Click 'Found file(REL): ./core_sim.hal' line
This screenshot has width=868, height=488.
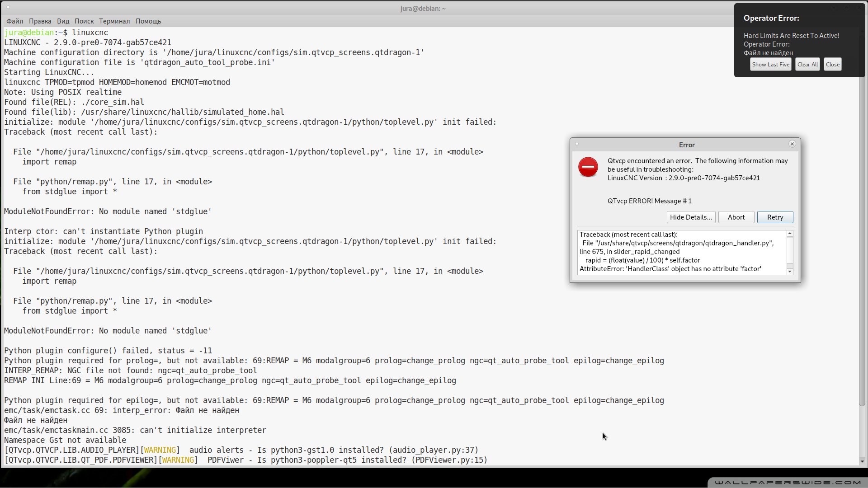point(74,102)
